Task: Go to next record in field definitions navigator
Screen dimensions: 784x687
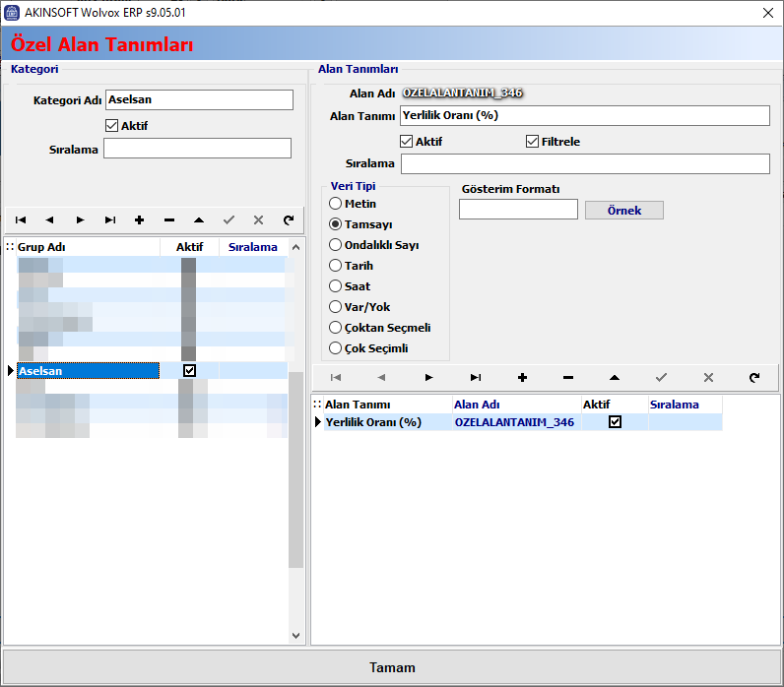Action: coord(428,377)
